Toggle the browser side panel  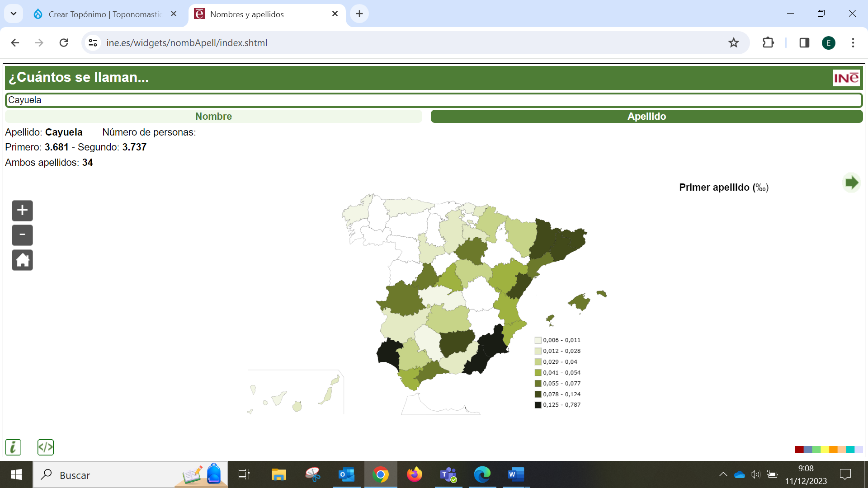[x=804, y=43]
